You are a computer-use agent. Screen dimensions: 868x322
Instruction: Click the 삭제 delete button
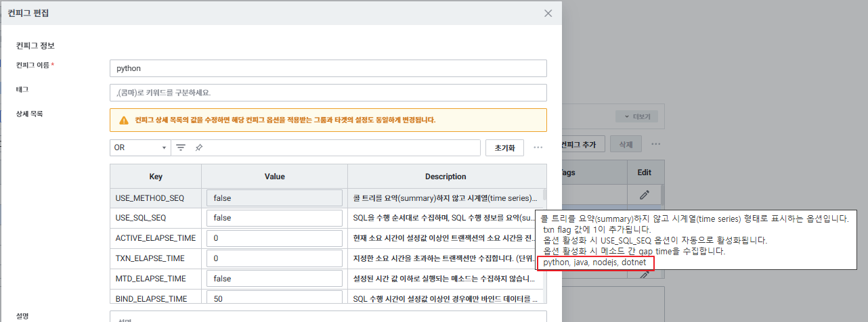coord(624,144)
